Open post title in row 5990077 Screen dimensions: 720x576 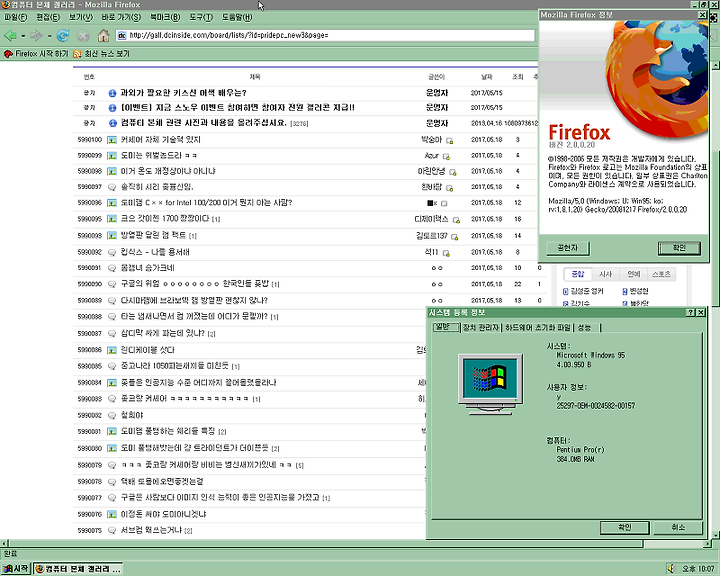tap(220, 497)
